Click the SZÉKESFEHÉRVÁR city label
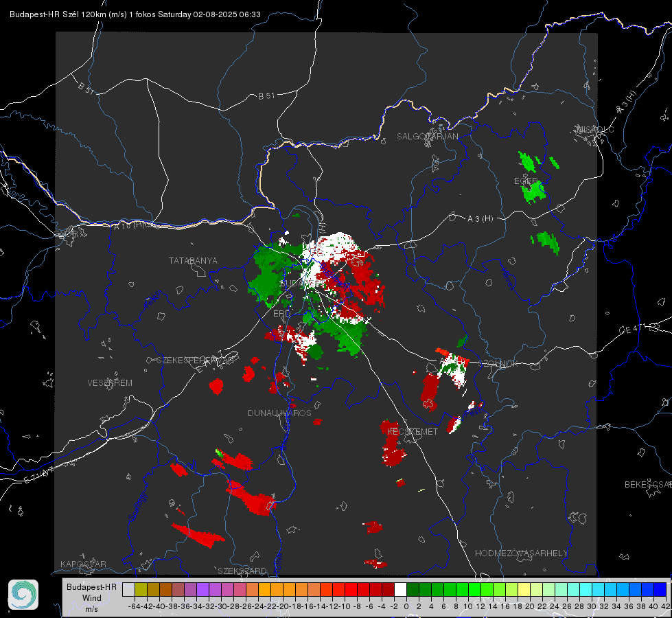 [195, 360]
